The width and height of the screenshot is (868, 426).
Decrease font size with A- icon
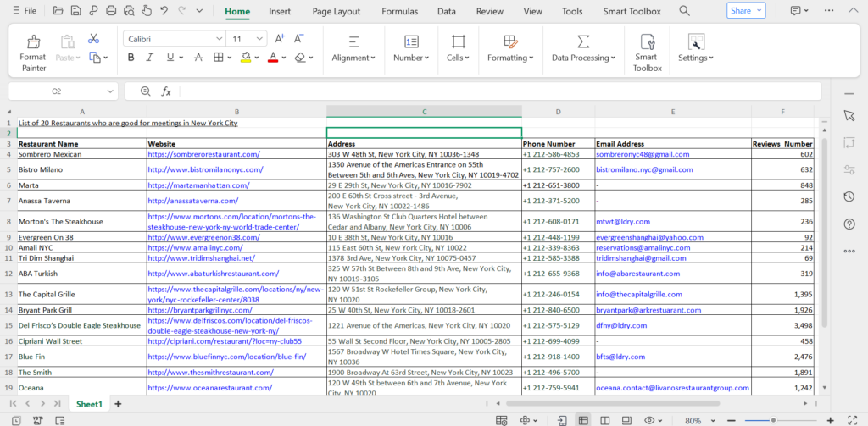click(299, 39)
